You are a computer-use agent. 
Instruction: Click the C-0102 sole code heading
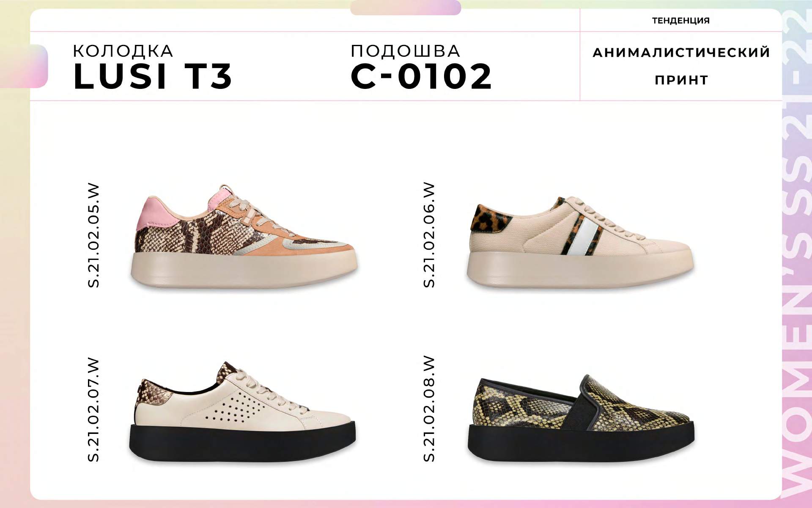coord(421,77)
